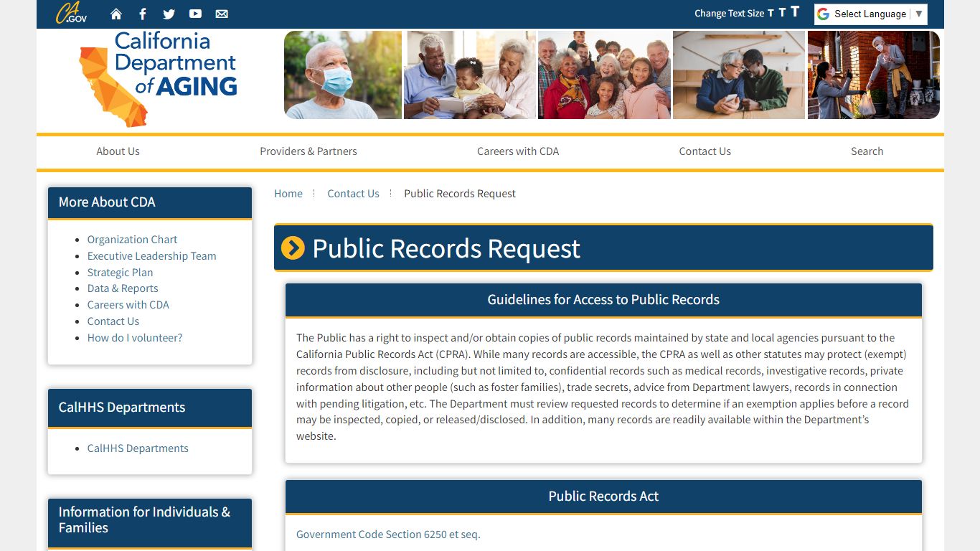This screenshot has width=980, height=551.
Task: Open the Providers & Partners menu
Action: coord(308,151)
